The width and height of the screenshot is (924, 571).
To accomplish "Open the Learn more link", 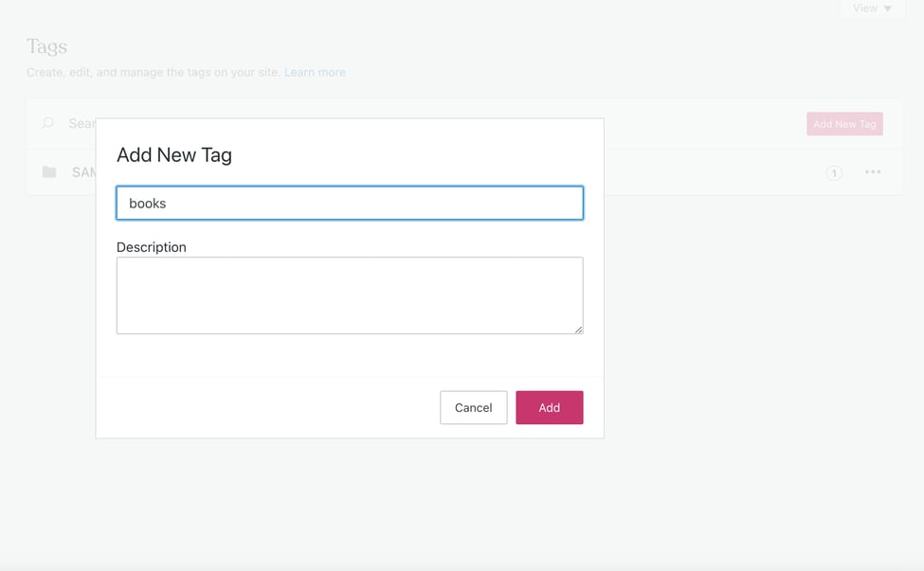I will pos(315,72).
